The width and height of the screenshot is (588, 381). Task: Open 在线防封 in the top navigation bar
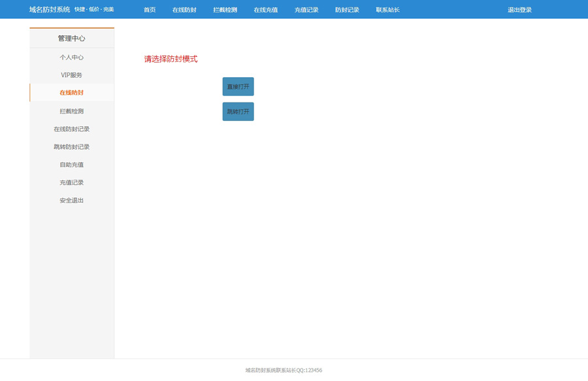[x=184, y=10]
